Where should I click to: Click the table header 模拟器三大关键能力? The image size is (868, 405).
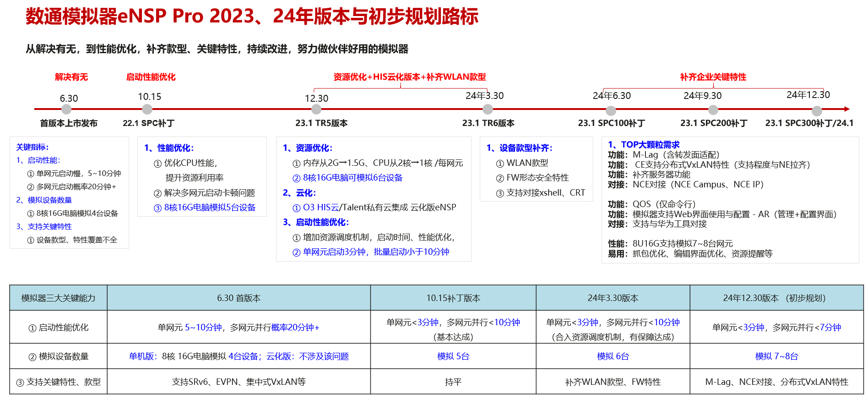58,298
